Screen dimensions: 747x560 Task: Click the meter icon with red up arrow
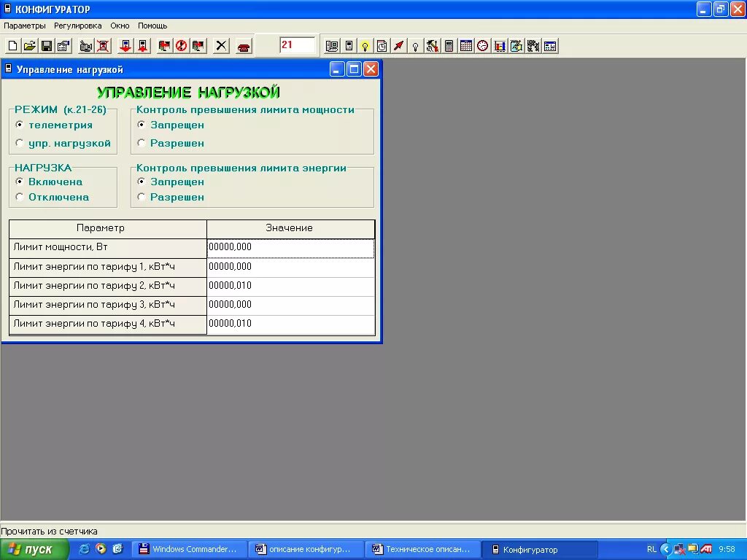tap(142, 46)
